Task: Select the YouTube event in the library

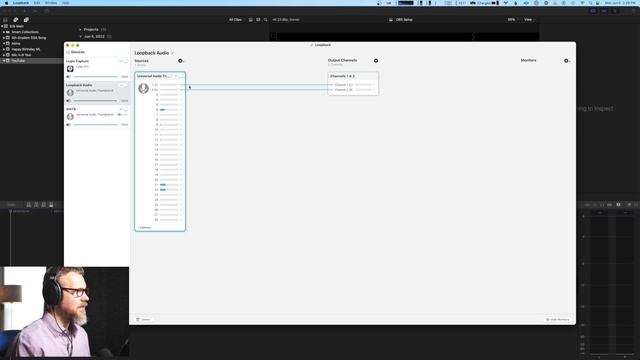Action: pos(18,60)
